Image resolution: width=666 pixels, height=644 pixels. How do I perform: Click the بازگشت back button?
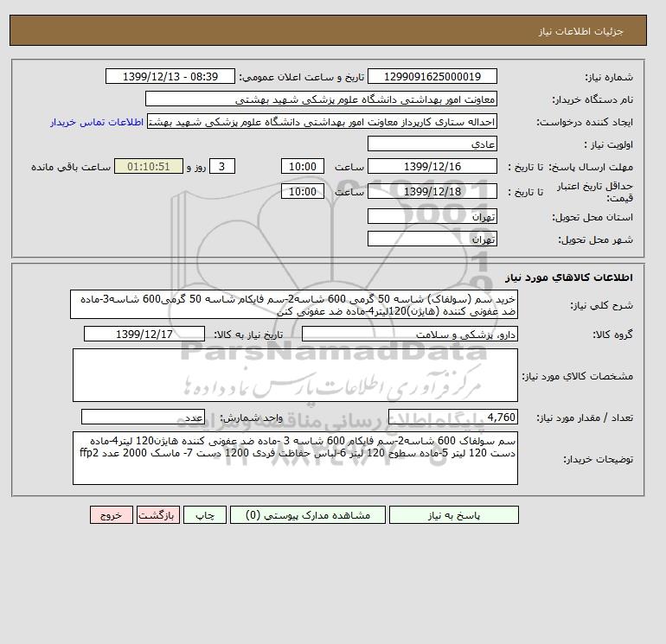click(158, 515)
